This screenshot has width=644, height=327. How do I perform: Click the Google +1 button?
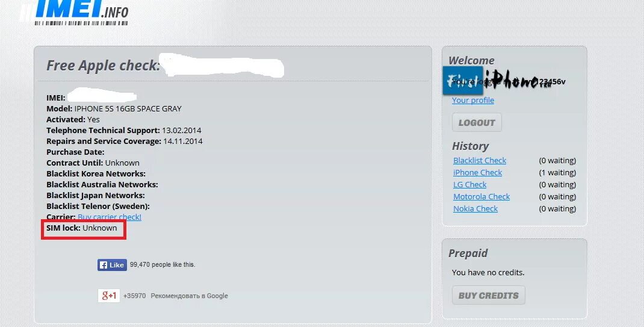click(109, 295)
